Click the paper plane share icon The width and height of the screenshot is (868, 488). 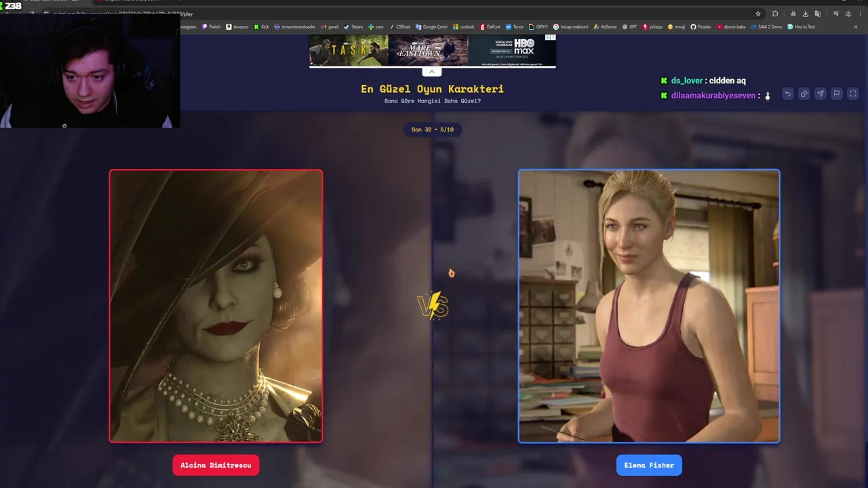point(821,94)
